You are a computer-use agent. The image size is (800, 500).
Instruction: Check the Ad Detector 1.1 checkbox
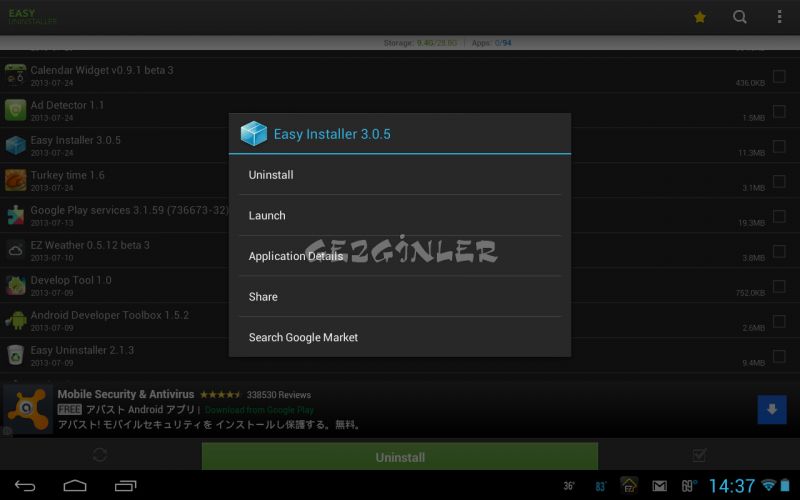779,111
